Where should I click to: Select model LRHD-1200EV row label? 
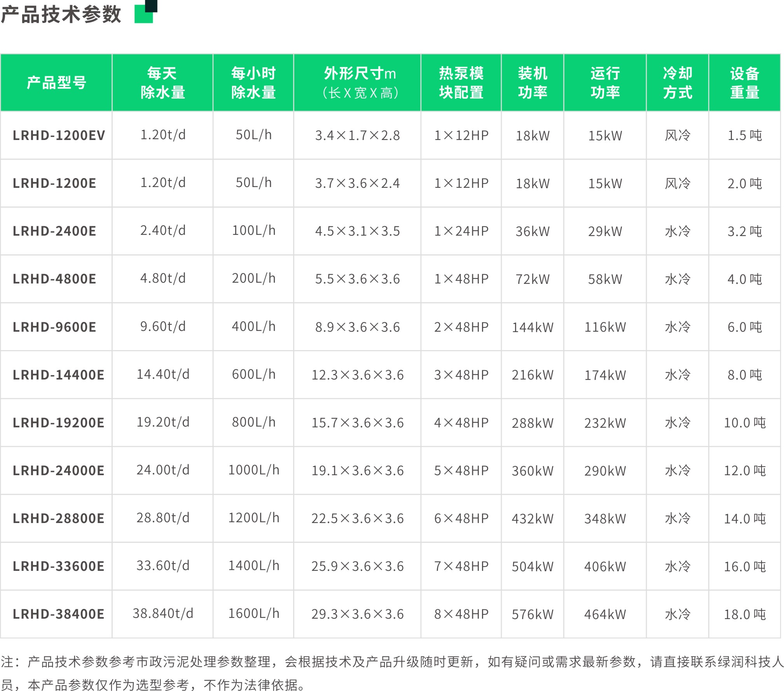pos(59,135)
